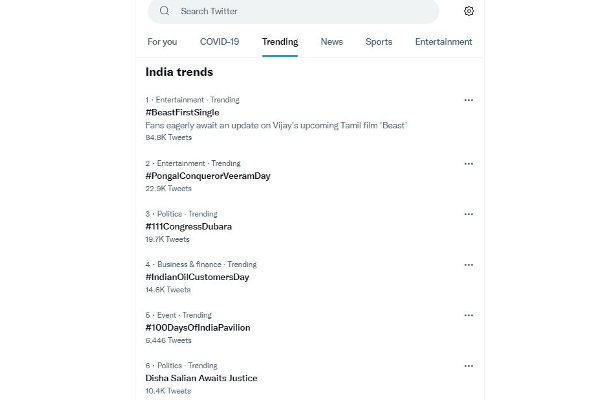Click the India trends heading
This screenshot has height=400, width=600.
click(x=179, y=72)
